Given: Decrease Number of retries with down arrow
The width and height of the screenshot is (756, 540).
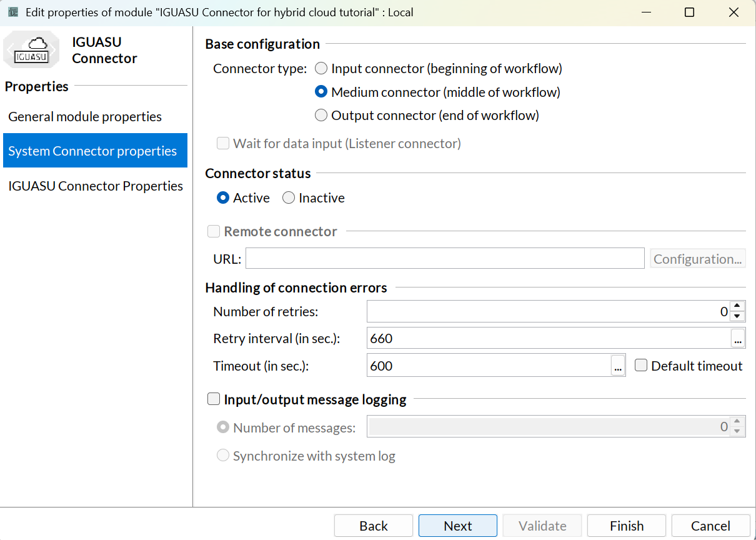Looking at the screenshot, I should tap(737, 317).
